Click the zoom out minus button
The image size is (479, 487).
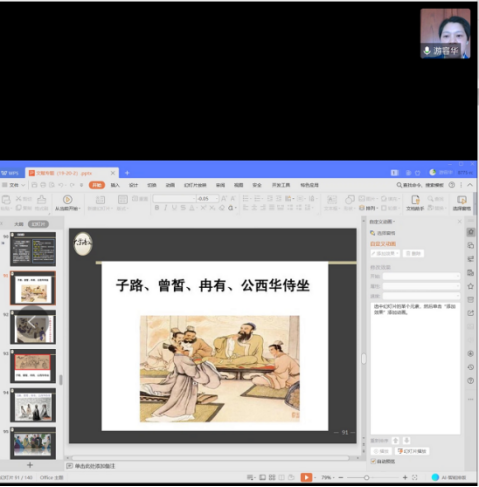point(341,477)
